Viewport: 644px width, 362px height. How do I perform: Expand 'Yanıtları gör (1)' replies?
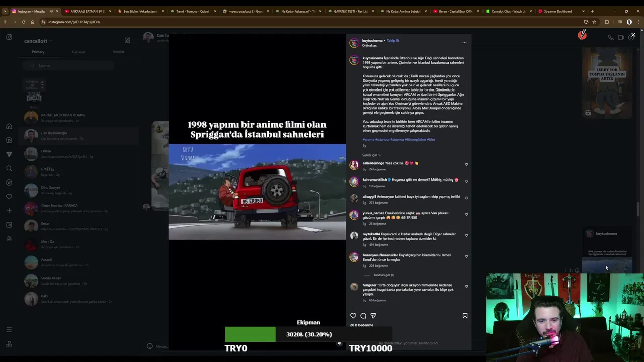point(384,275)
